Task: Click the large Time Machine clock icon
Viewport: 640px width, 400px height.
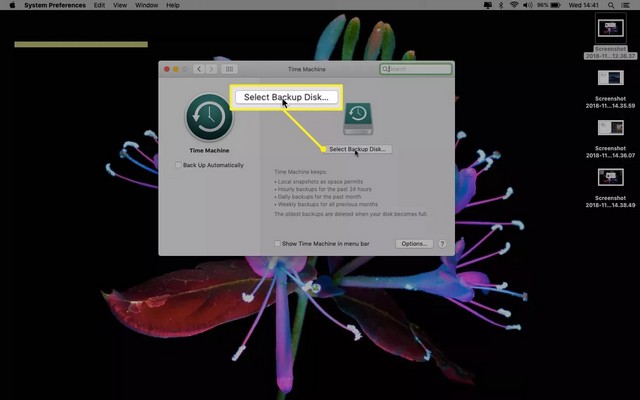Action: point(209,119)
